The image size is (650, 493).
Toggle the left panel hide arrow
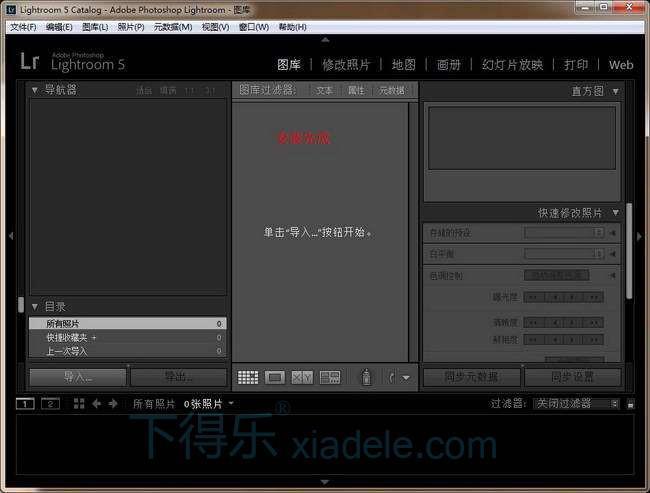pos(11,236)
